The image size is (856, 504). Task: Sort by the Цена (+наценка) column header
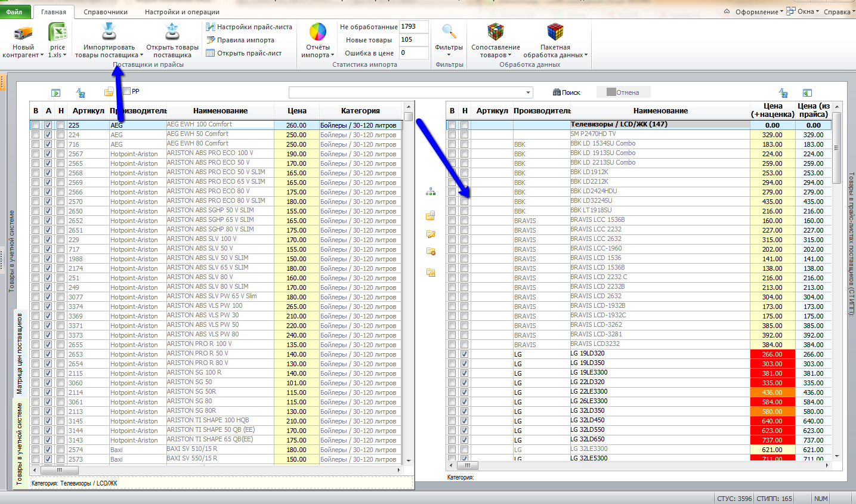click(772, 110)
